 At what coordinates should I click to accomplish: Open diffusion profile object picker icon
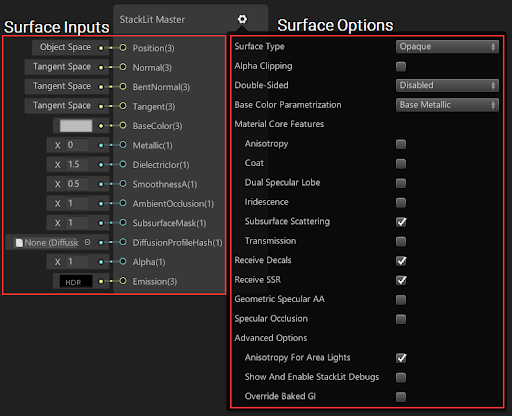click(87, 242)
